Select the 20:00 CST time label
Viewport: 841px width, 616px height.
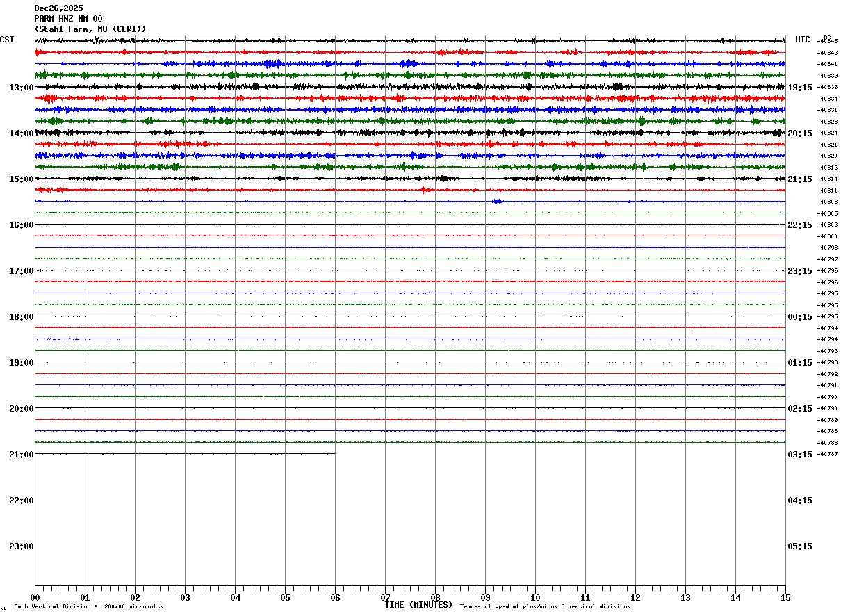click(x=21, y=409)
